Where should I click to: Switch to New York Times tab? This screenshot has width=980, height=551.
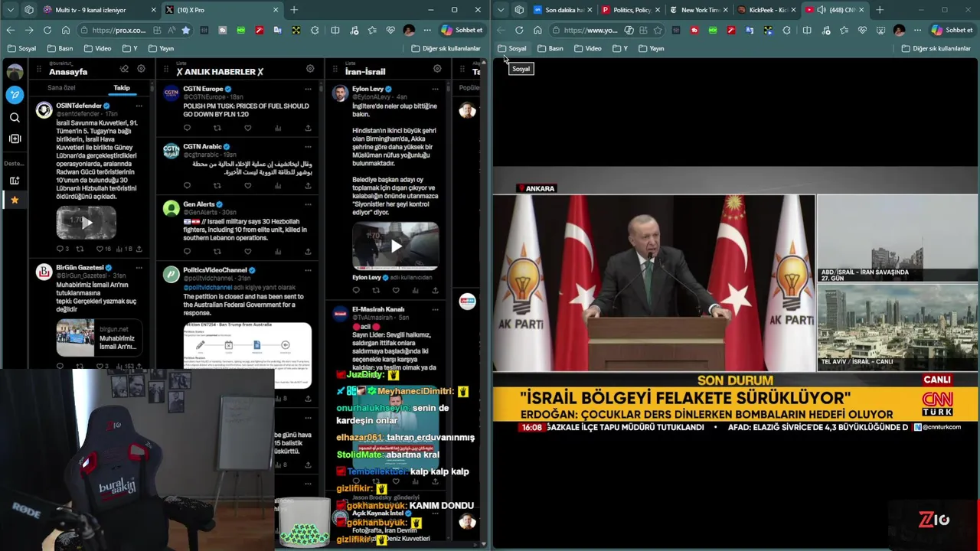click(x=699, y=10)
